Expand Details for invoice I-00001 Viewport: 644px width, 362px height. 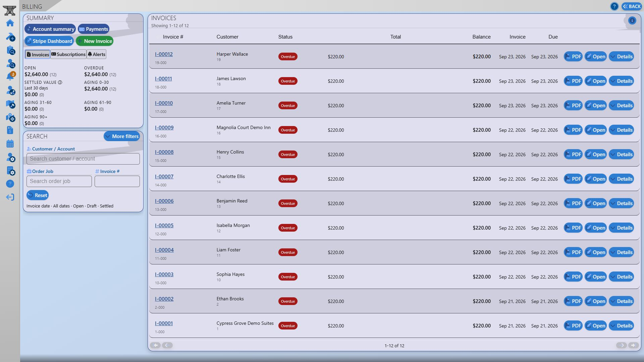[x=621, y=325]
